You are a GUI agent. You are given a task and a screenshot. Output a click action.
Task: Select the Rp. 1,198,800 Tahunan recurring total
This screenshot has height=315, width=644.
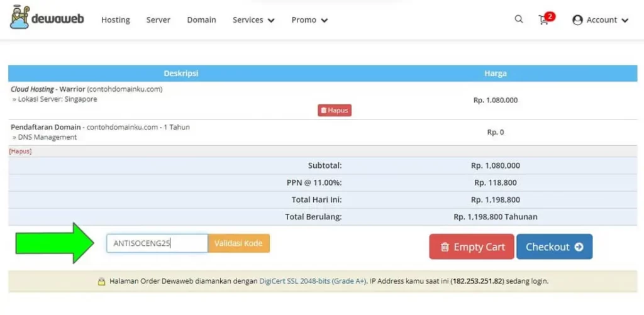(496, 217)
